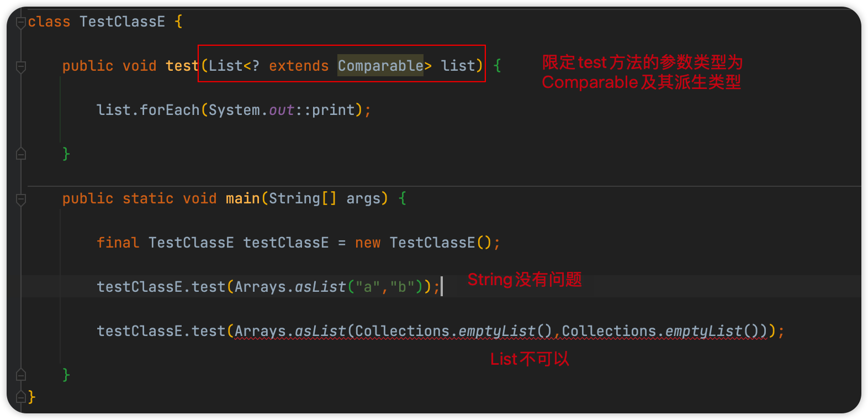The width and height of the screenshot is (868, 420).
Task: Collapse the test method fold marker
Action: (21, 67)
